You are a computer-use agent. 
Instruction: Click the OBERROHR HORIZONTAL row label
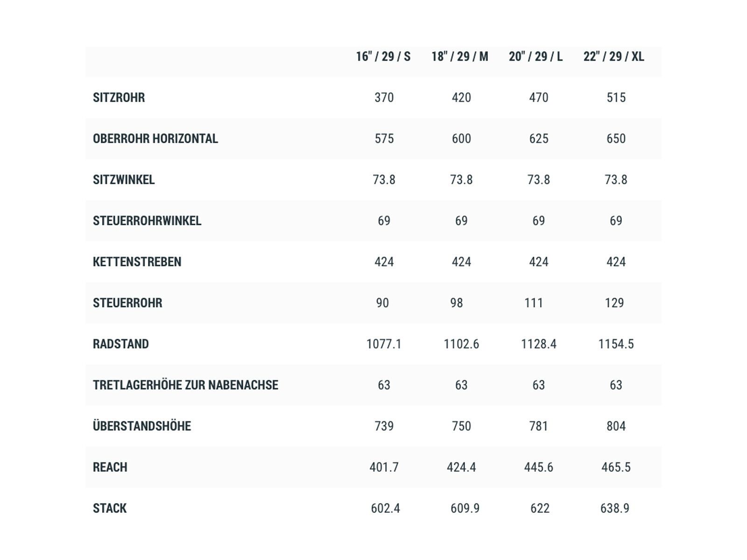pos(155,139)
